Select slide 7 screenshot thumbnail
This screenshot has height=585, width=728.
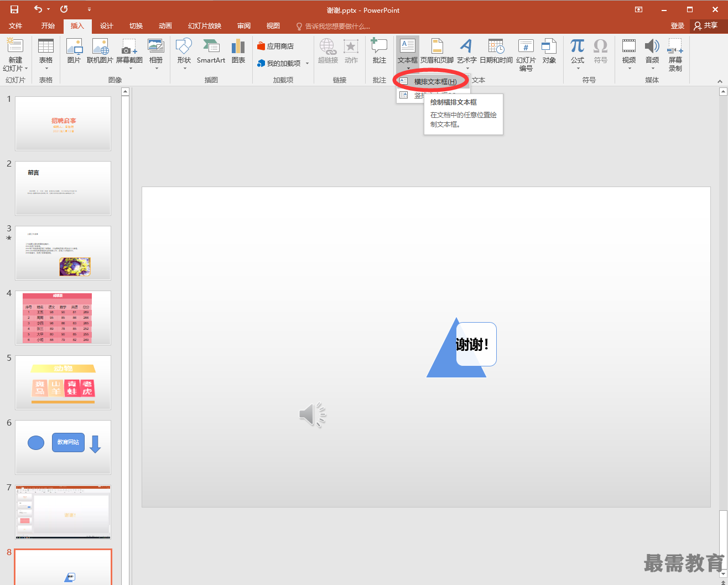point(63,512)
